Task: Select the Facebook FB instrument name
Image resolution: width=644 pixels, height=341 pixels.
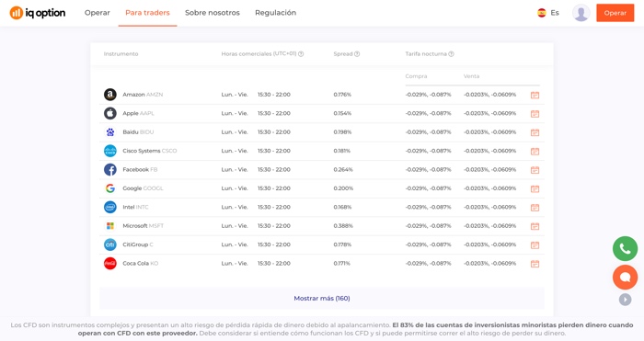Action: pos(140,169)
